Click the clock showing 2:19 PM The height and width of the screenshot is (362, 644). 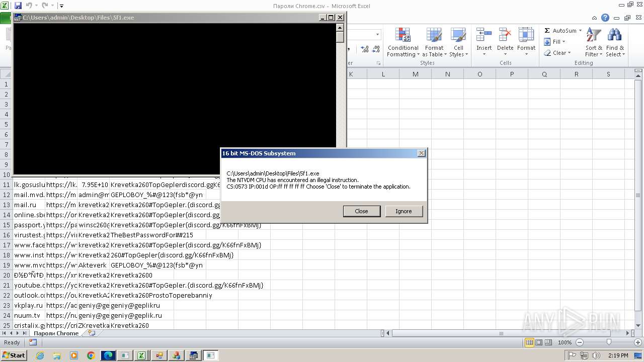[618, 355]
